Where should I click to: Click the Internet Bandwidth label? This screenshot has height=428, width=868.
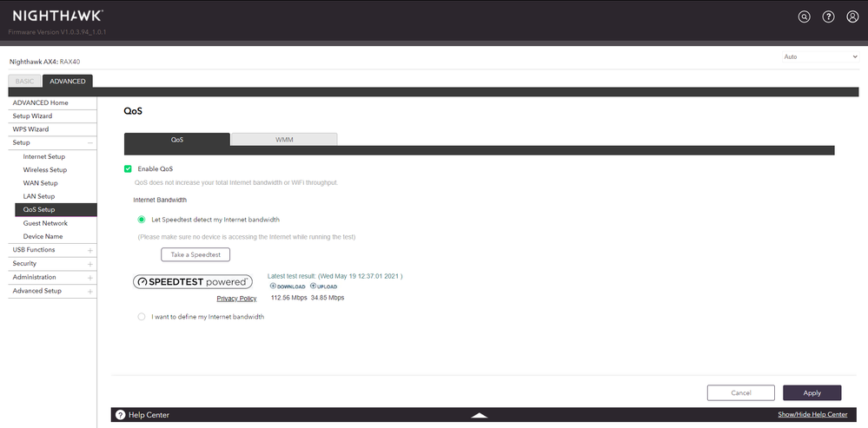click(160, 201)
